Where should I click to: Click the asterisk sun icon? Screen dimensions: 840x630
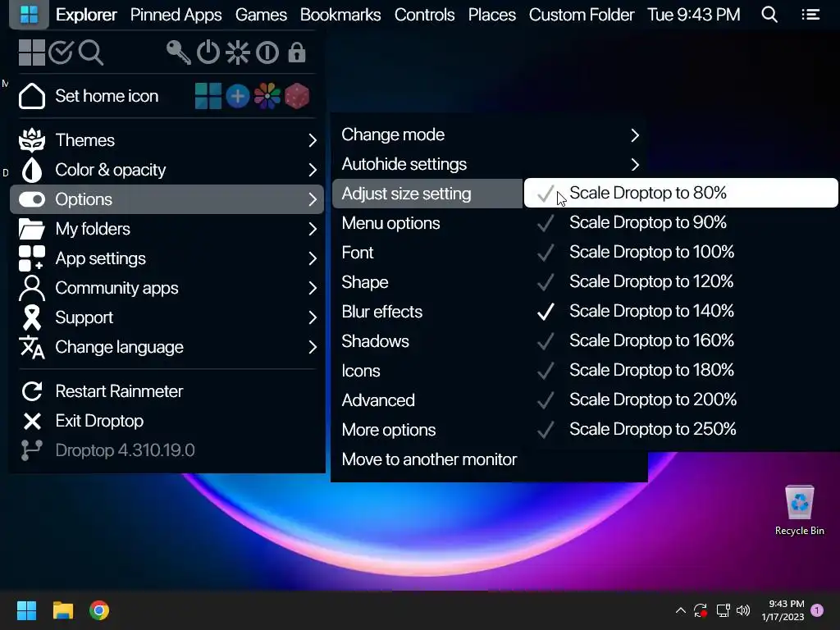[237, 52]
